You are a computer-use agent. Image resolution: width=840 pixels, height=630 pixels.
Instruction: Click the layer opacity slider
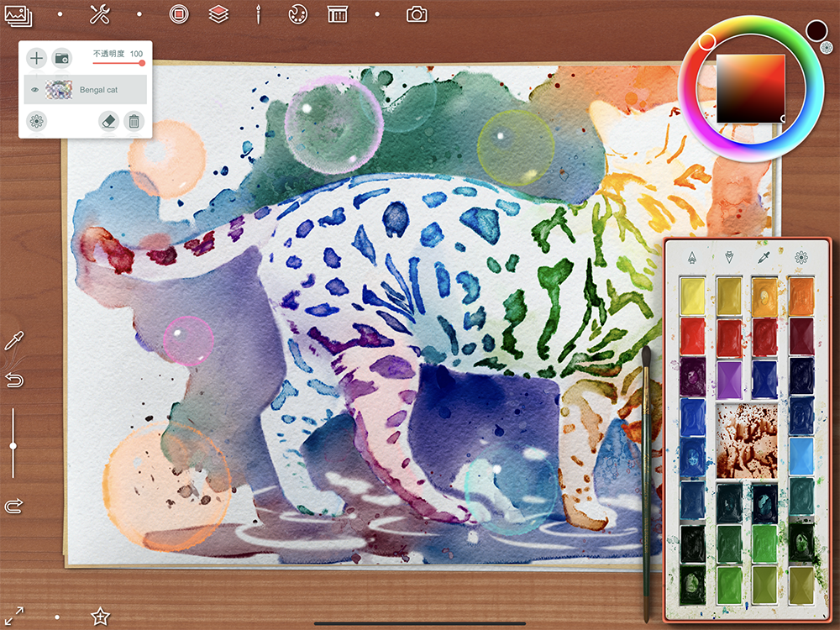point(118,63)
